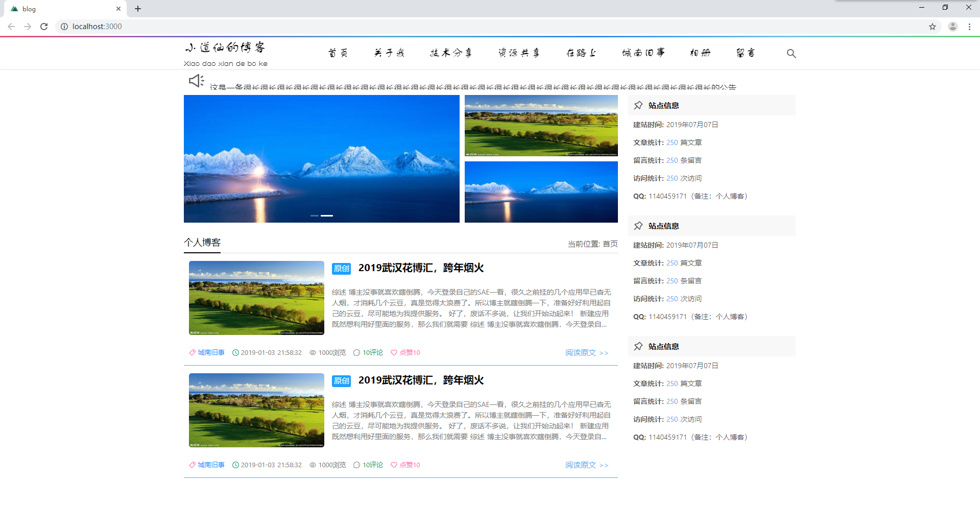
Task: Open the 技术分享 menu item
Action: pos(450,53)
